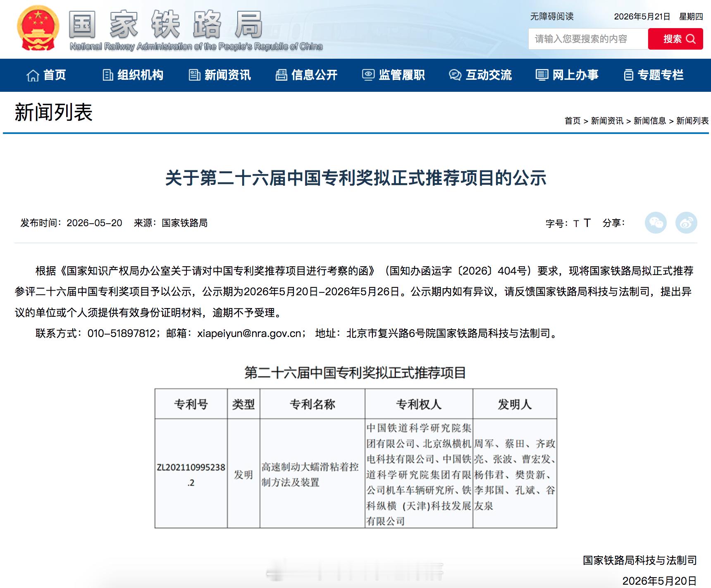Click the publish date 2026-05-20
The width and height of the screenshot is (711, 588).
click(x=94, y=223)
